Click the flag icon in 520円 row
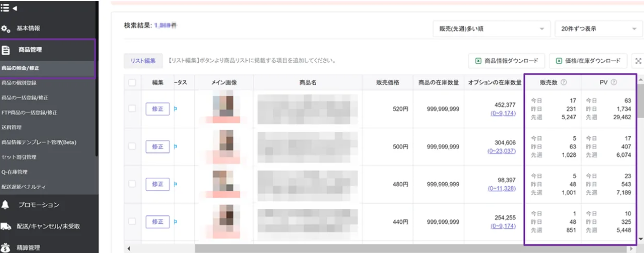The width and height of the screenshot is (644, 253). coord(176,109)
